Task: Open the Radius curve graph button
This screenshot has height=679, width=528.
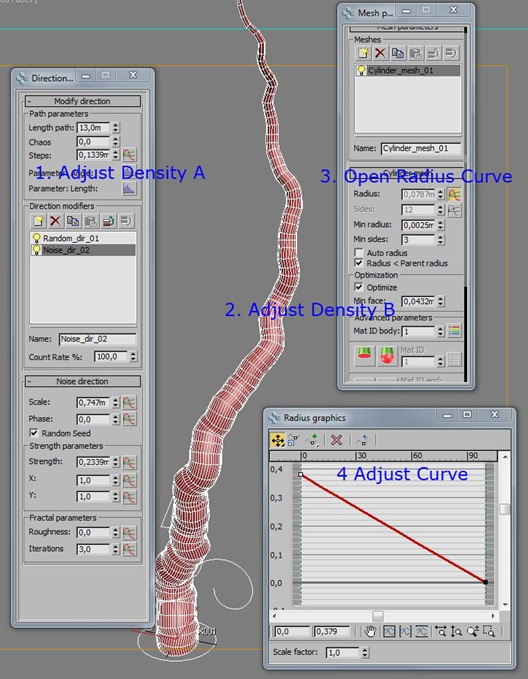Action: pyautogui.click(x=454, y=194)
